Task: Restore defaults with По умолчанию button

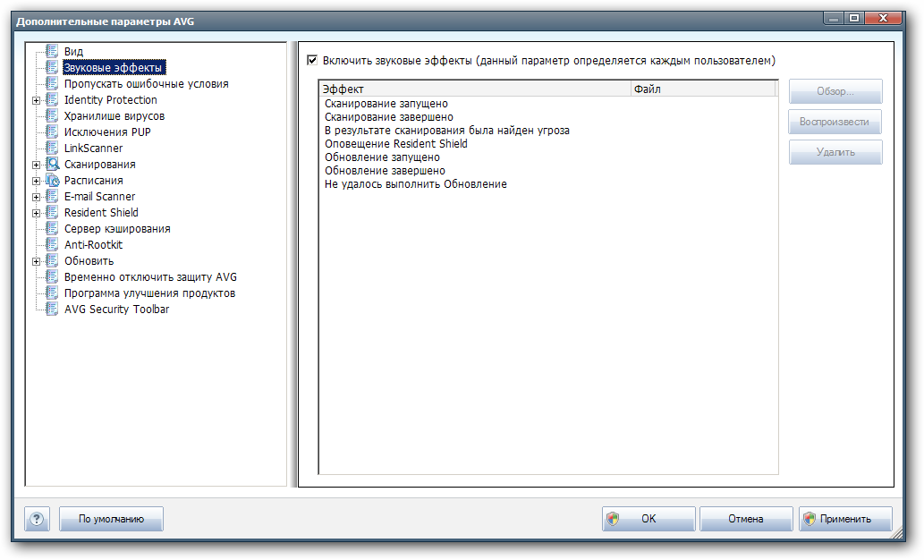Action: (x=112, y=520)
